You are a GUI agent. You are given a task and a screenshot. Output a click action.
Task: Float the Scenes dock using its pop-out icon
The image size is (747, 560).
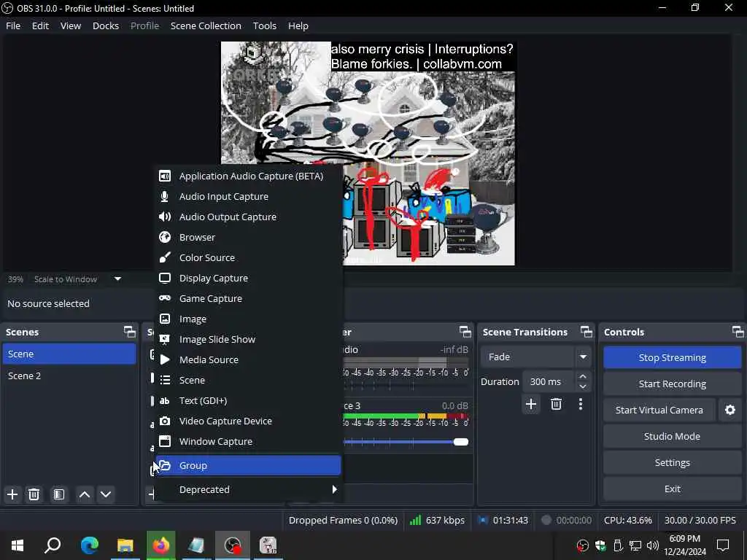(x=130, y=332)
